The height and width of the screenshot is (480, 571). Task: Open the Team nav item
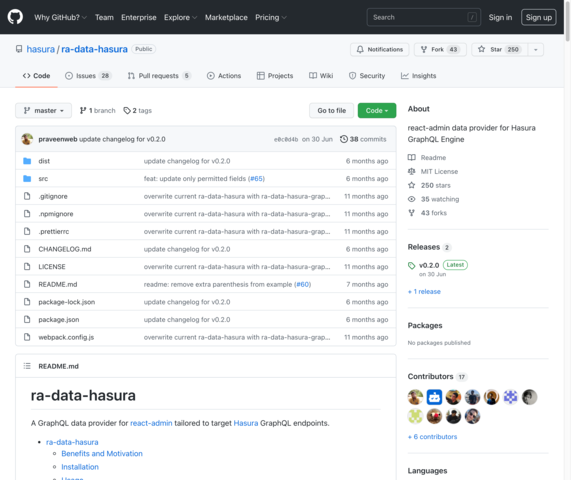[104, 17]
